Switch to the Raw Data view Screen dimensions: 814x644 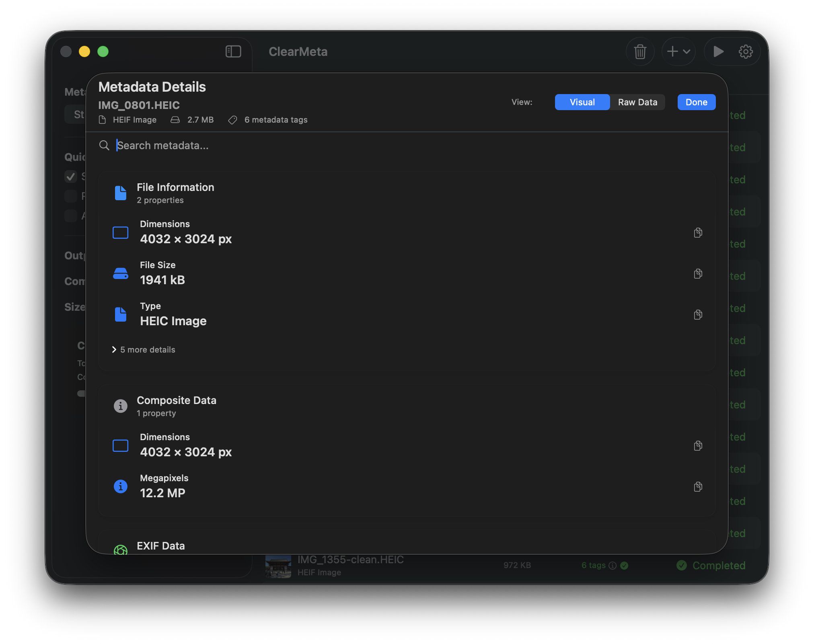coord(637,102)
